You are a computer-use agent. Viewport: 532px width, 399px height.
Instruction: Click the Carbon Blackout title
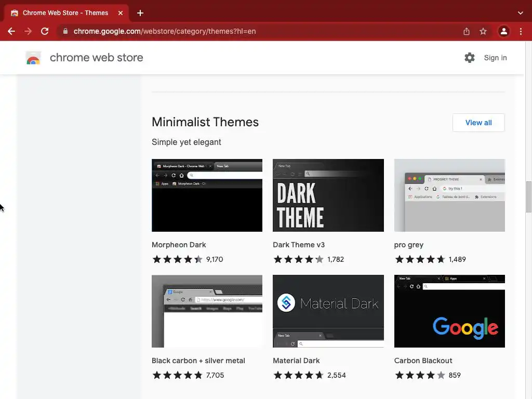pos(423,361)
